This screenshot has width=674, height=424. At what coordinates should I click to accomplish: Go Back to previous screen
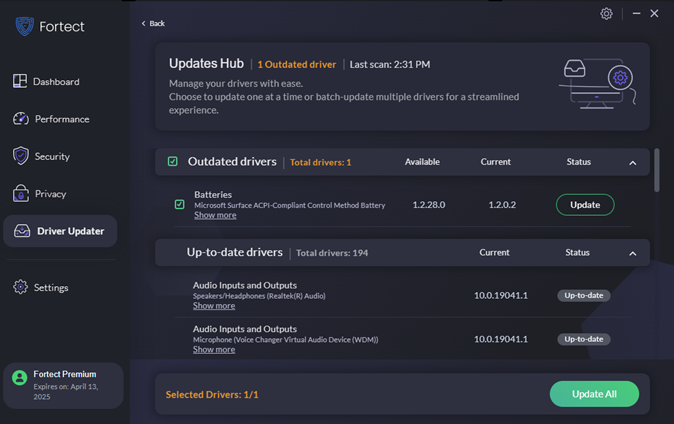coord(153,23)
